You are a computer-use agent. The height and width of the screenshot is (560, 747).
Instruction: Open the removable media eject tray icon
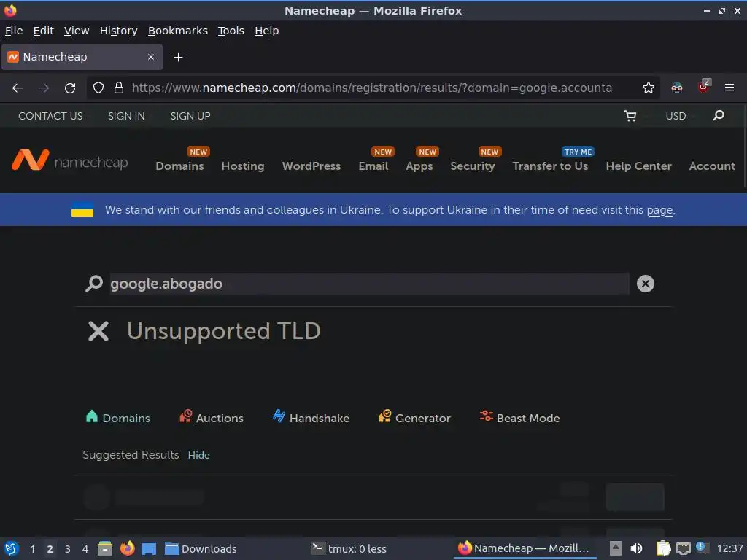(616, 548)
